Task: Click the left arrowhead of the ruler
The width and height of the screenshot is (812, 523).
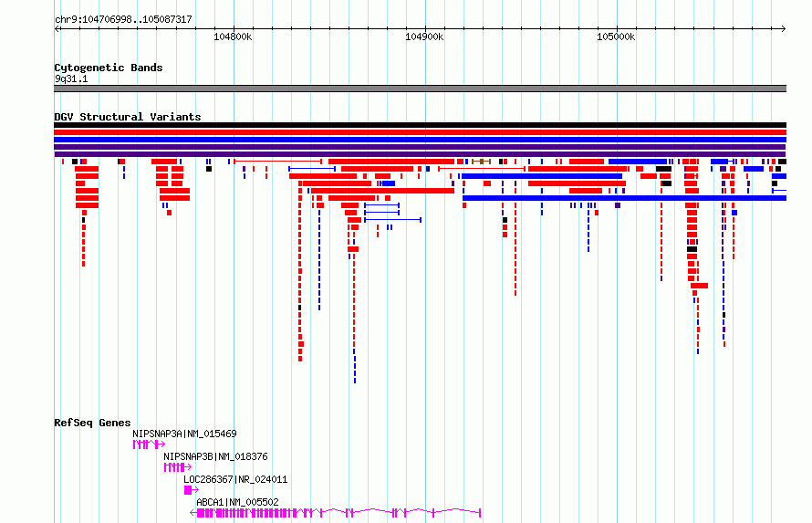Action: [57, 28]
